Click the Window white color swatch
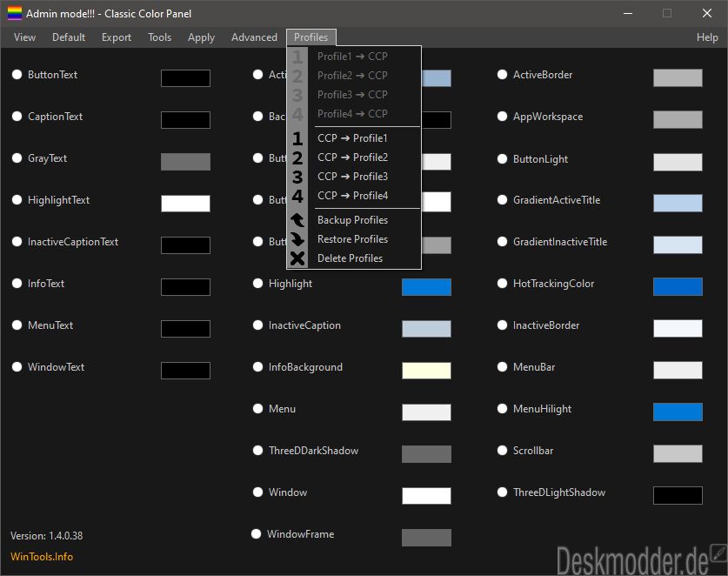This screenshot has width=728, height=576. click(x=426, y=496)
